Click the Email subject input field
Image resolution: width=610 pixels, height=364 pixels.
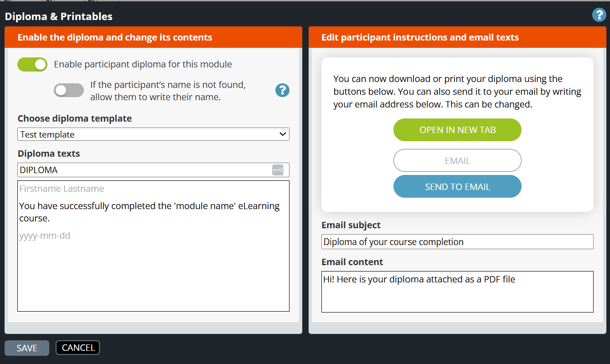click(x=457, y=242)
